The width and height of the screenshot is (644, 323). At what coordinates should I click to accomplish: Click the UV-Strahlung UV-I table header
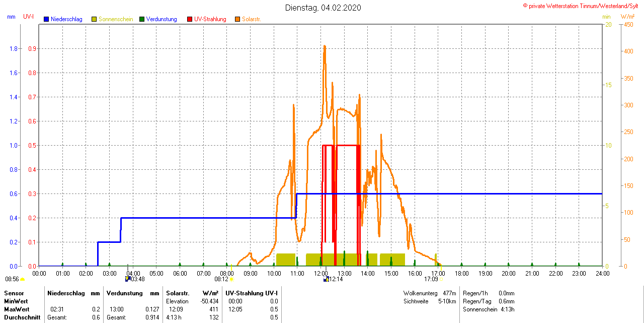coord(252,293)
